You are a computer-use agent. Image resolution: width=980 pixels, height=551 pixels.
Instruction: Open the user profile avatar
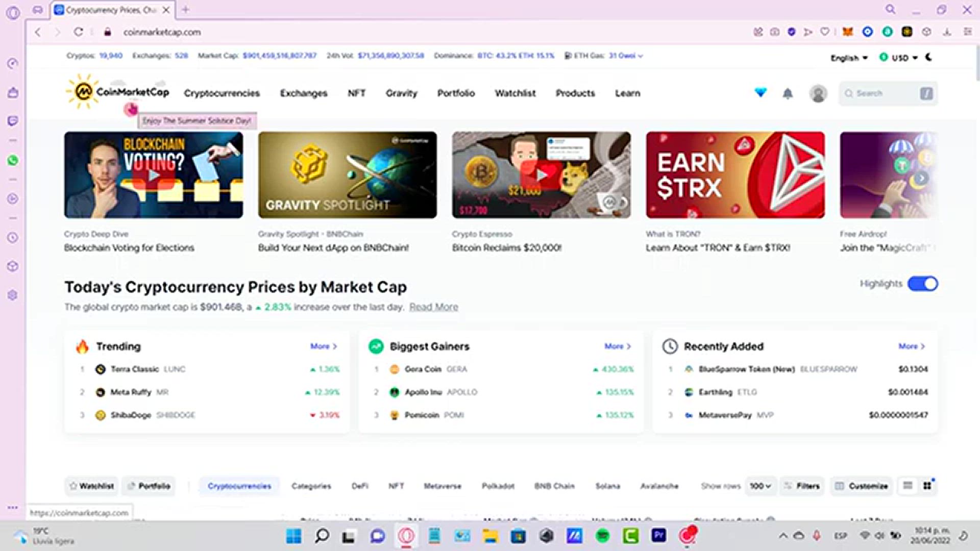point(818,93)
